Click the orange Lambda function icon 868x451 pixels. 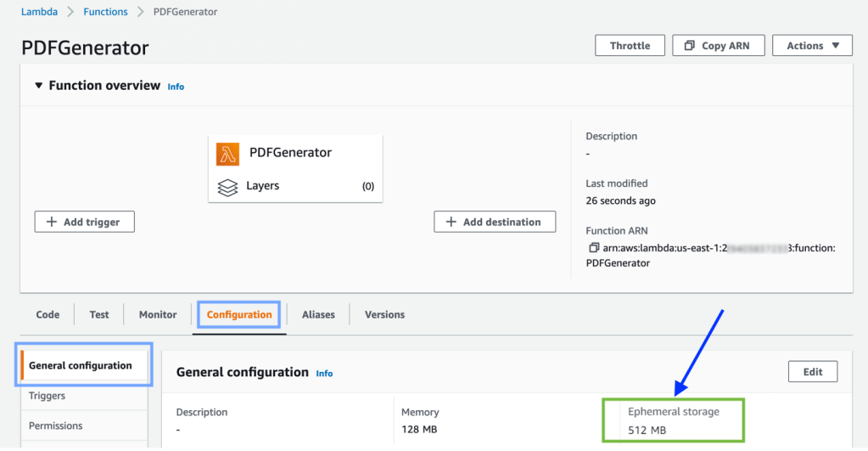(228, 154)
